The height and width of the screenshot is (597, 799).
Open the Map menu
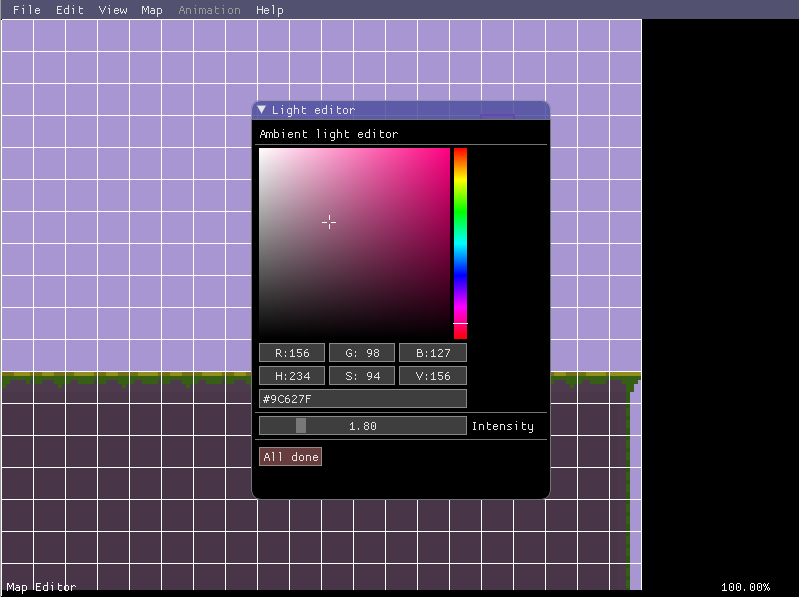pos(152,10)
